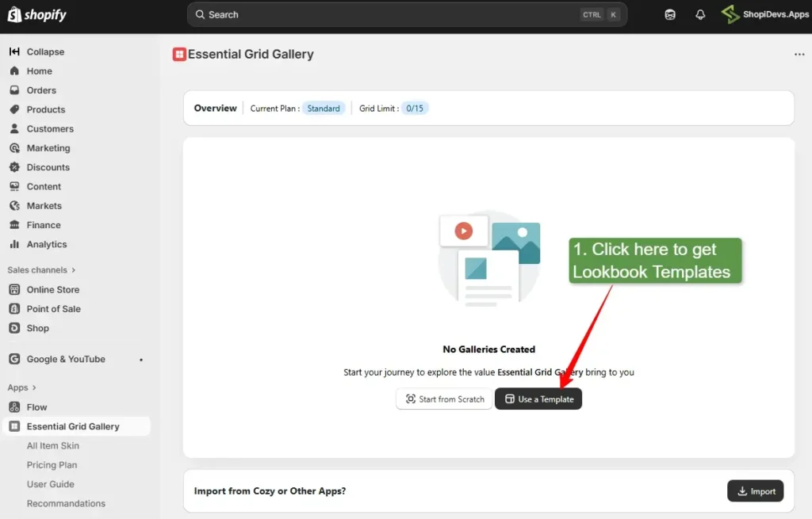Open the three-dot more actions menu
The image size is (812, 519).
[799, 55]
